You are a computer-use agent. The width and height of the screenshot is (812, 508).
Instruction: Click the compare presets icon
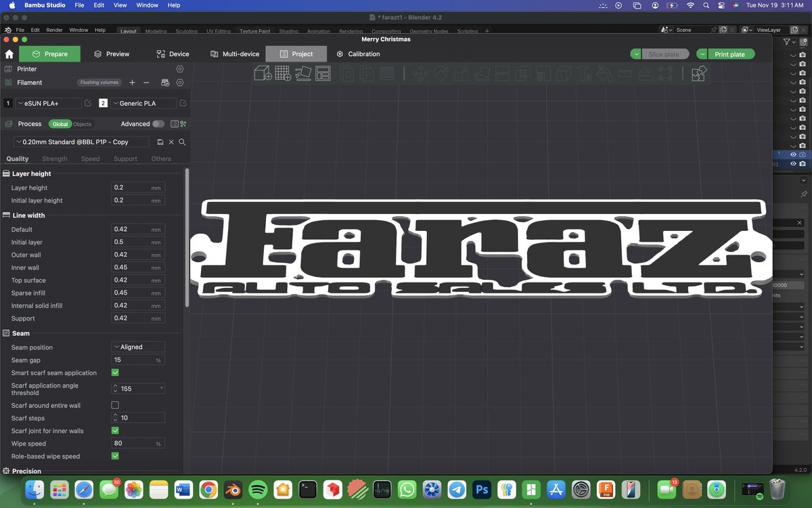click(x=183, y=124)
